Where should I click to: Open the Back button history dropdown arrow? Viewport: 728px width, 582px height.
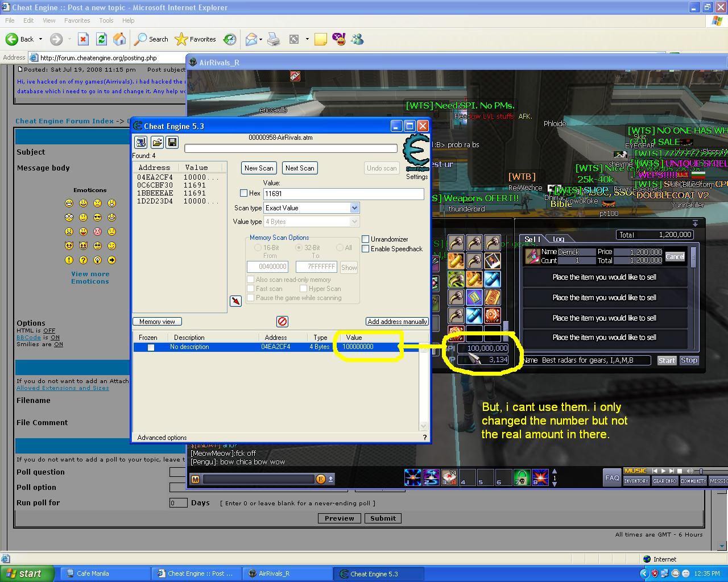[x=40, y=39]
